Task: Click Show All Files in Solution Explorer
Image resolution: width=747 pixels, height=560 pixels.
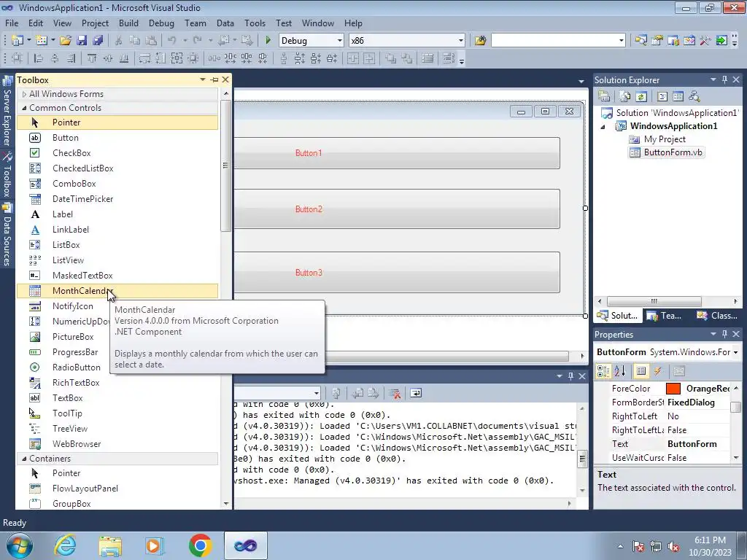Action: [x=625, y=97]
